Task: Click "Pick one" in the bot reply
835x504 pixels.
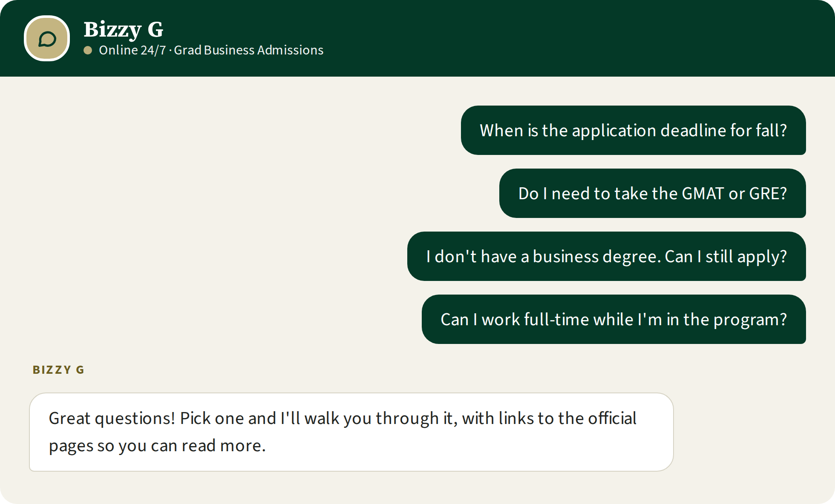Action: [x=212, y=418]
